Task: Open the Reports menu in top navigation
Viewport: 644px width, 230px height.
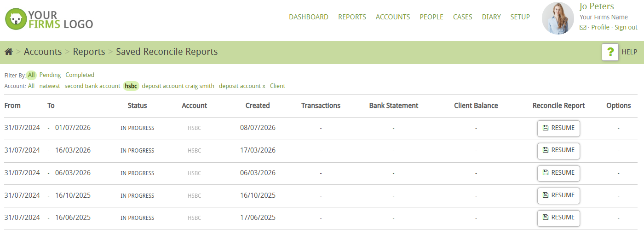Action: click(352, 17)
